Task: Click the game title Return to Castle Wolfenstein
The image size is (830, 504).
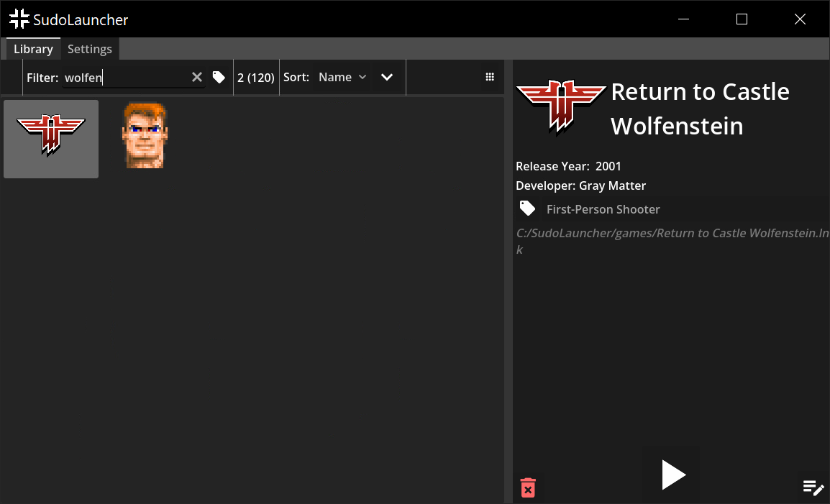Action: point(700,109)
